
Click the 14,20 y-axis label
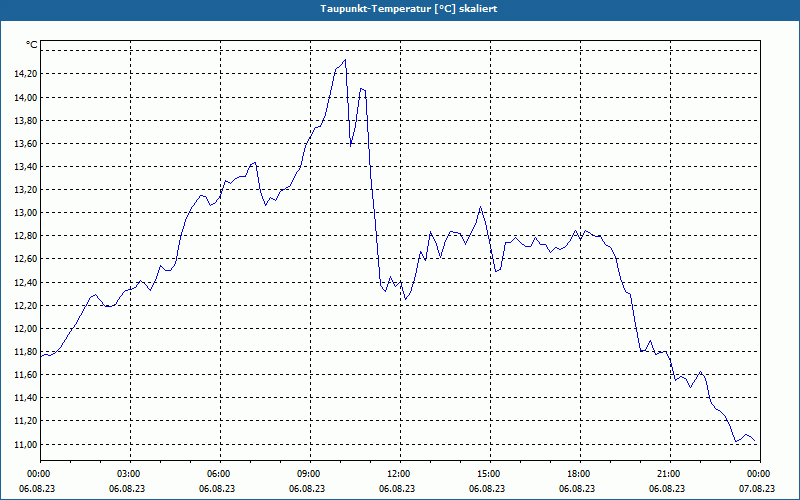(x=26, y=74)
